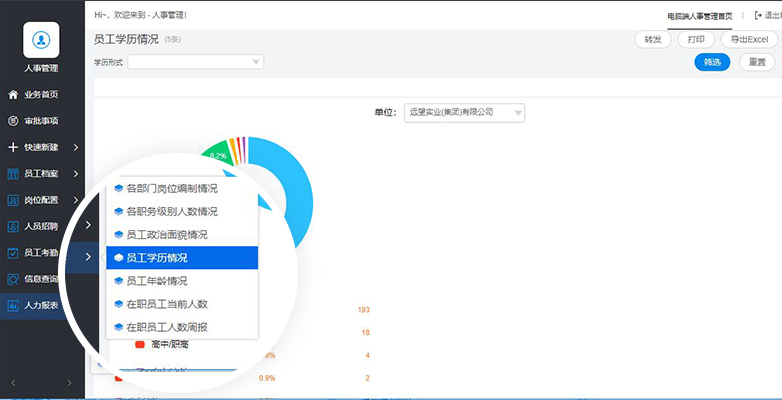
Task: Click the layer icon beside 员工年龄情况
Action: [x=119, y=281]
